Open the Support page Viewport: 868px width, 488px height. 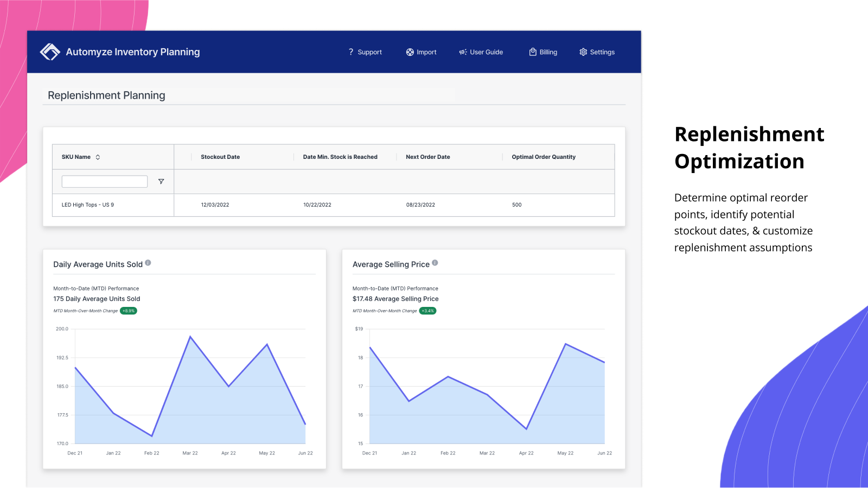pos(365,52)
